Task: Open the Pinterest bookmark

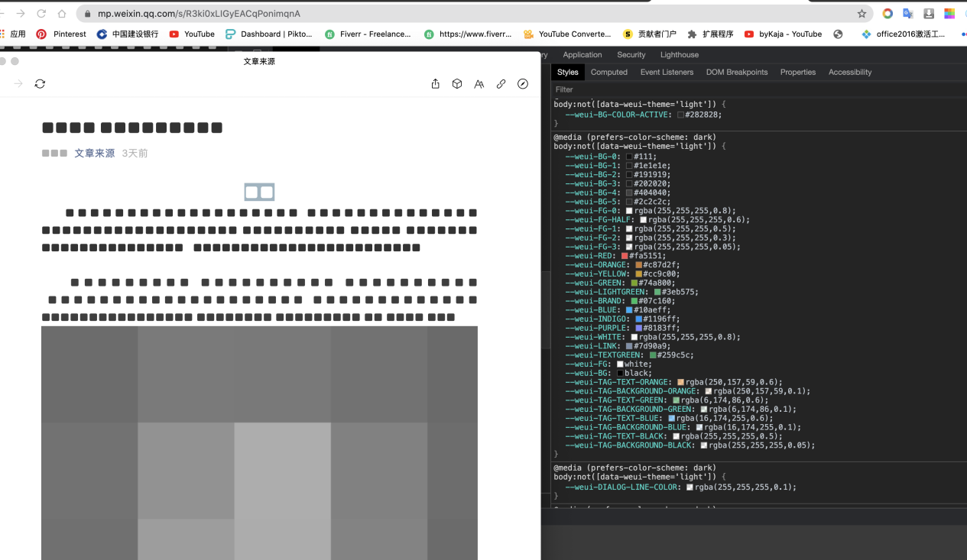Action: tap(61, 34)
